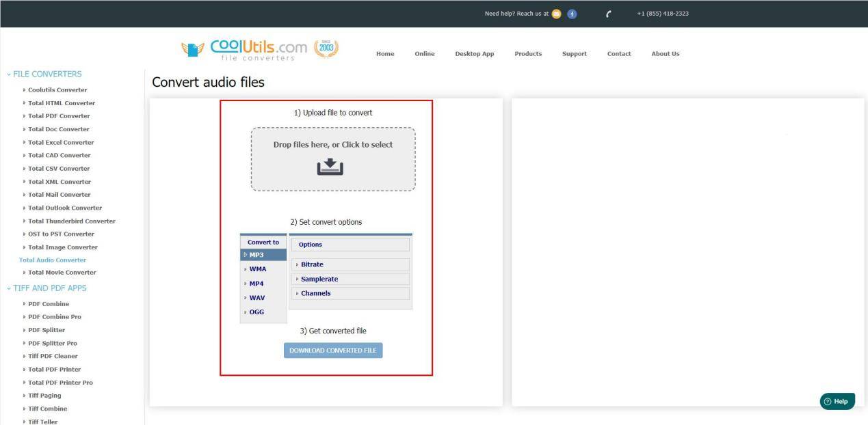Open Total Doc Converter link

59,129
